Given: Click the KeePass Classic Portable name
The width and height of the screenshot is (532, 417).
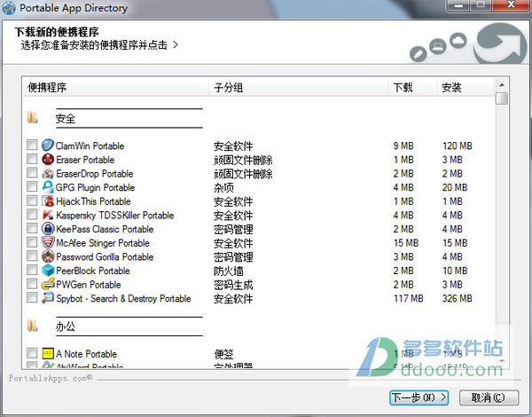Looking at the screenshot, I should [105, 229].
